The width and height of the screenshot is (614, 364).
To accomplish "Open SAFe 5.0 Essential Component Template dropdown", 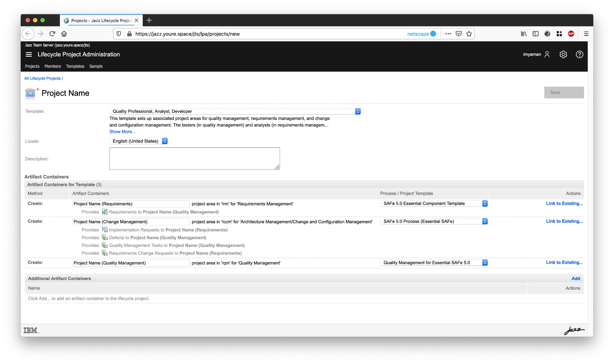I will [x=434, y=203].
